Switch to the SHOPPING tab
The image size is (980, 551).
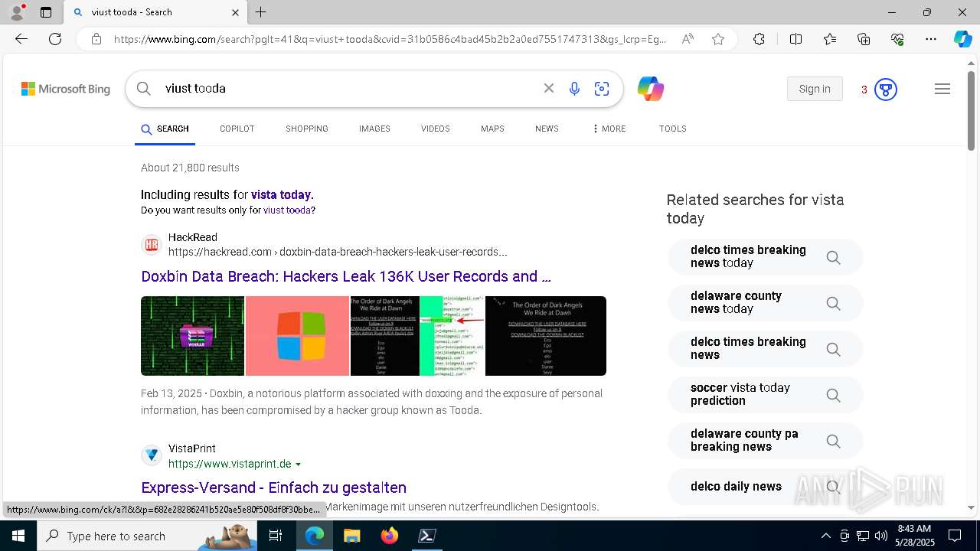[x=307, y=129]
